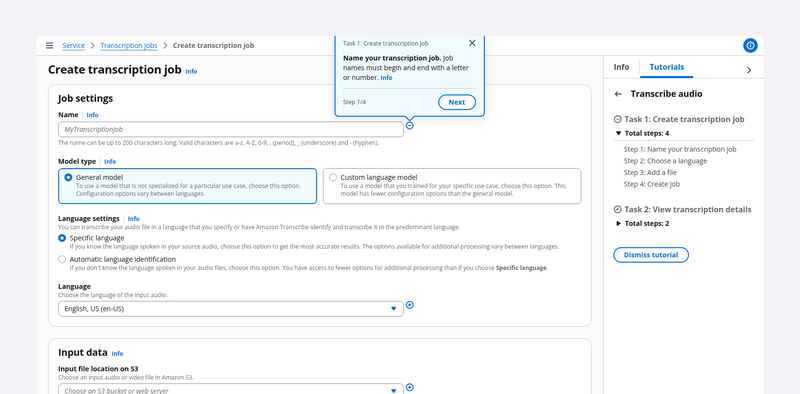The width and height of the screenshot is (800, 394).
Task: Click hotspot icon beside S3 input location
Action: pyautogui.click(x=410, y=387)
